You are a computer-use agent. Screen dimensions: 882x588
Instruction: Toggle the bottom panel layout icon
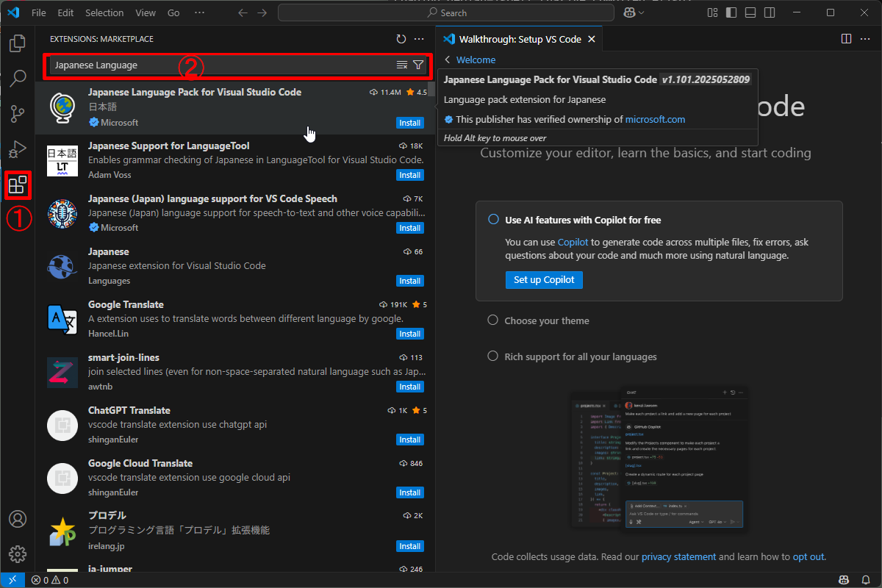750,12
